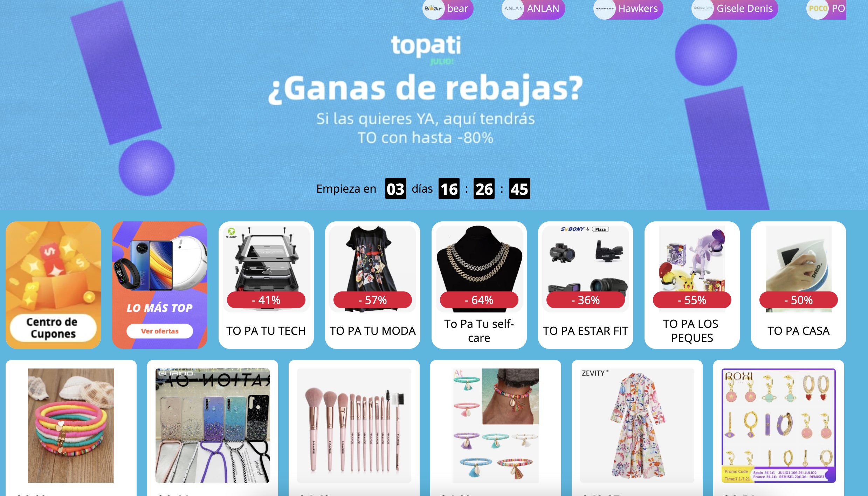Open the TO PA TU MODA category
The width and height of the screenshot is (868, 496).
click(x=373, y=285)
